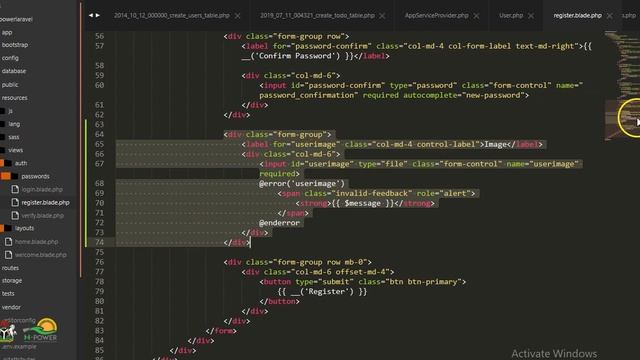
Task: Collapse the resources folder
Action: point(14,98)
